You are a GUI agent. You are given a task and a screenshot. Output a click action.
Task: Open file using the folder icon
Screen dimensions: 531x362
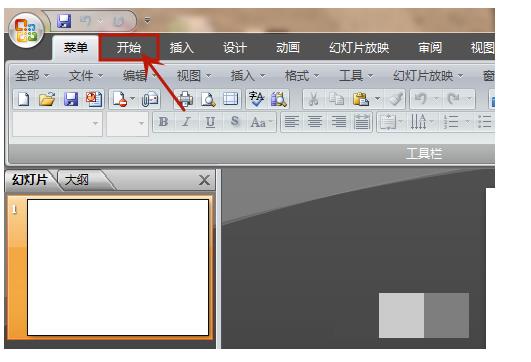(x=47, y=99)
